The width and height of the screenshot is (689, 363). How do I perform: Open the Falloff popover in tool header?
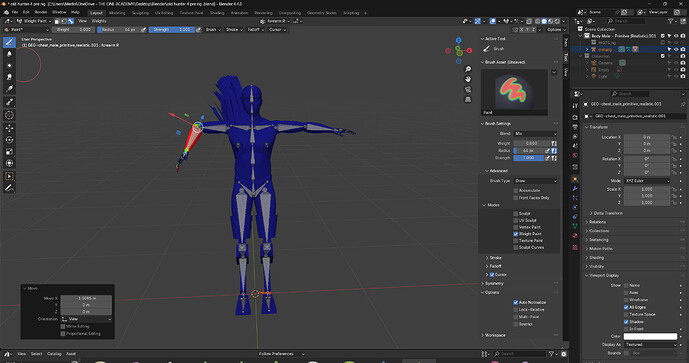[x=255, y=30]
